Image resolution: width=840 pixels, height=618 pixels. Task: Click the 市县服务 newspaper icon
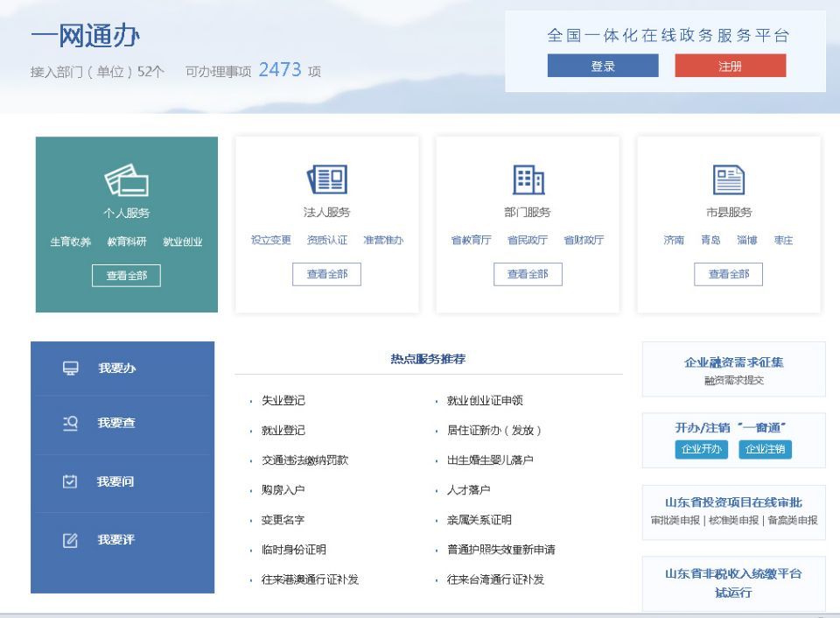point(729,180)
